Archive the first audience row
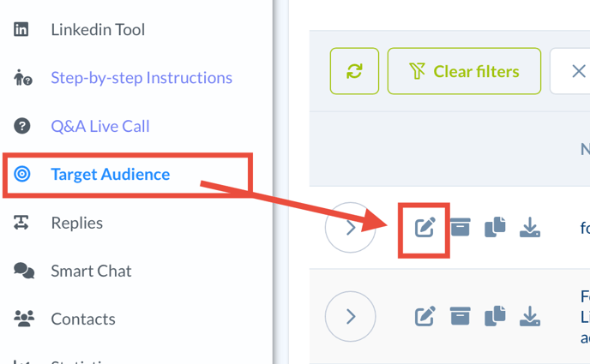Image resolution: width=590 pixels, height=364 pixels. coord(461,227)
